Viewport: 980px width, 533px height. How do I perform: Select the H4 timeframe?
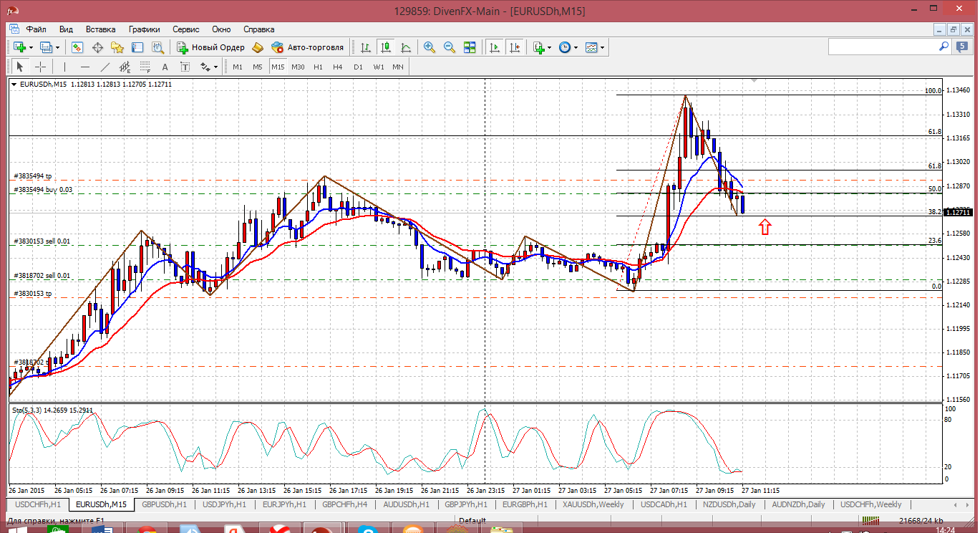(x=338, y=67)
